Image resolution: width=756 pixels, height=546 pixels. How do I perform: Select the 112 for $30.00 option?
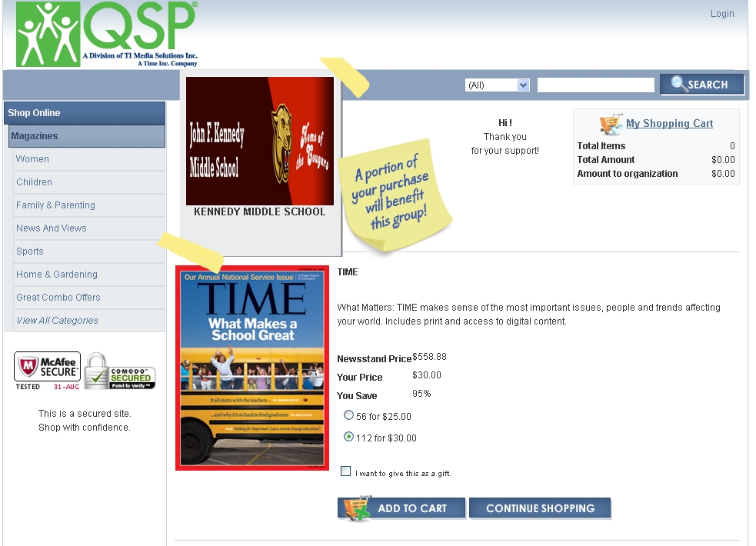348,437
